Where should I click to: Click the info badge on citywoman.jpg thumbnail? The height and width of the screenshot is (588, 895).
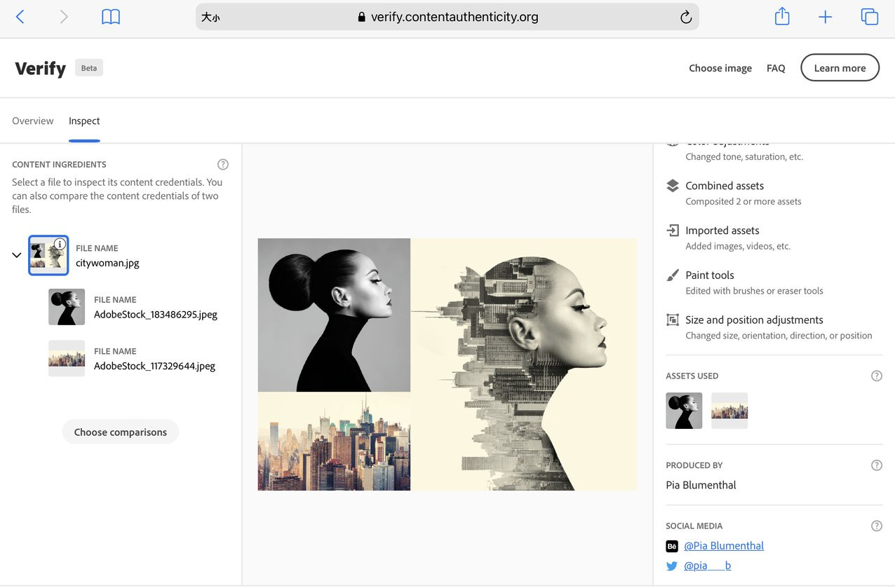coord(60,244)
